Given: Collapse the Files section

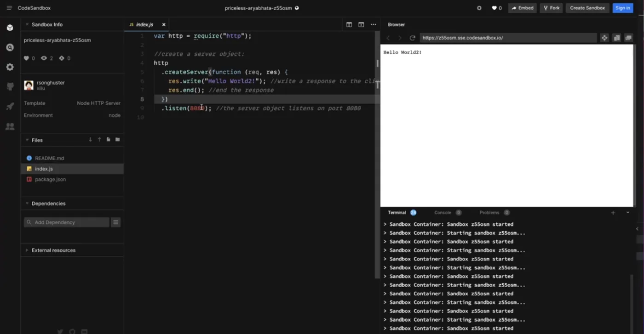Looking at the screenshot, I should 27,140.
